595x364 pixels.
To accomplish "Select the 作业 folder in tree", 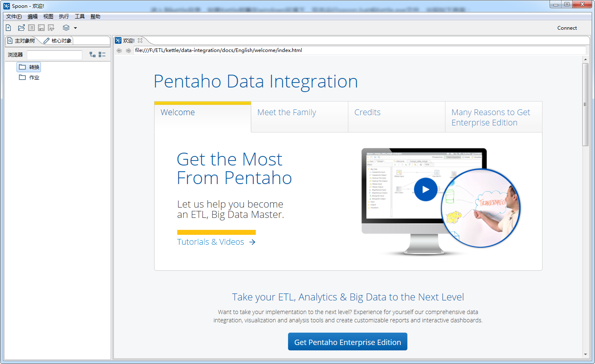I will pyautogui.click(x=34, y=77).
